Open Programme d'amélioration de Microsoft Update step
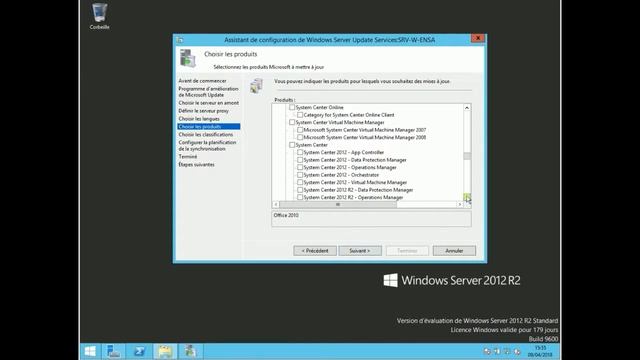This screenshot has height=360, width=640. tap(208, 92)
